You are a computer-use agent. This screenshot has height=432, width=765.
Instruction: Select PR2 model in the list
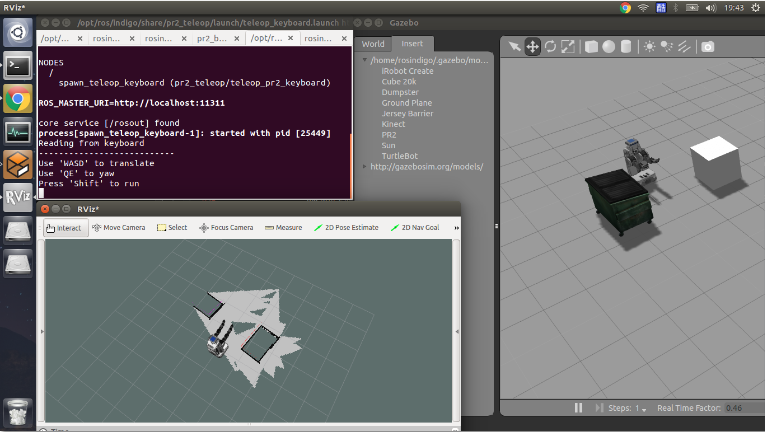389,135
